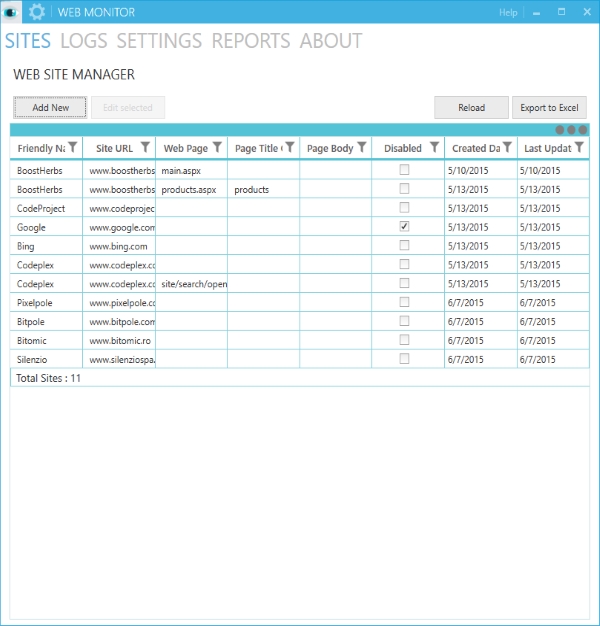Toggle Disabled checkbox for Bing row
The width and height of the screenshot is (600, 626).
click(x=404, y=245)
